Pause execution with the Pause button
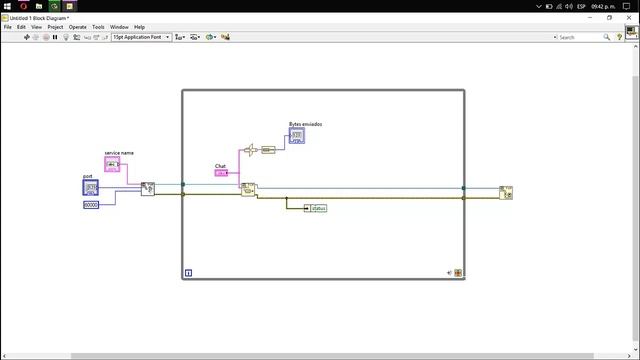Viewport: 640px width, 360px height. (x=55, y=37)
